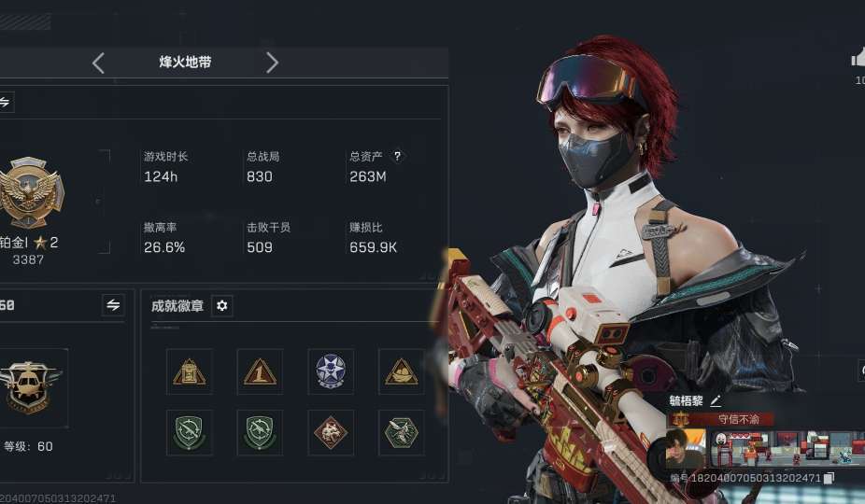Select the gold triangle lotus badge
This screenshot has width=865, height=504.
[x=401, y=371]
